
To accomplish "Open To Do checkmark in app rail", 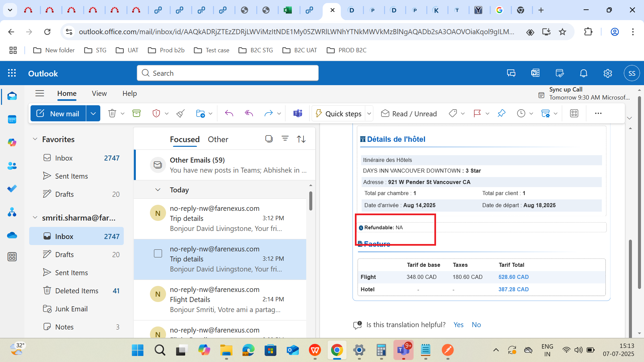I will point(12,188).
